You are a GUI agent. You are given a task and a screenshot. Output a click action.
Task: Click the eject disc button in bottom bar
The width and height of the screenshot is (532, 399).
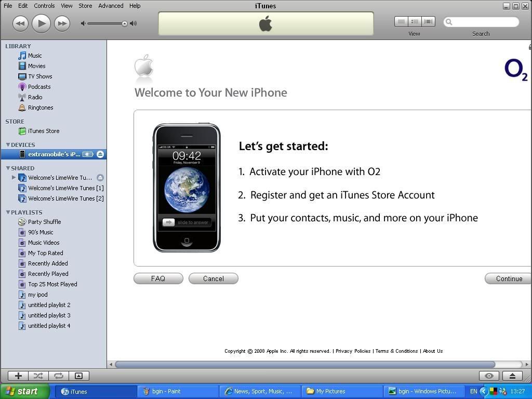tap(512, 376)
